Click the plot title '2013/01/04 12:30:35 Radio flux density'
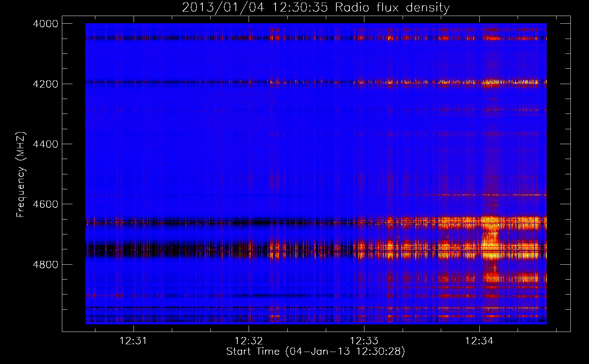The width and height of the screenshot is (589, 364). pos(316,7)
